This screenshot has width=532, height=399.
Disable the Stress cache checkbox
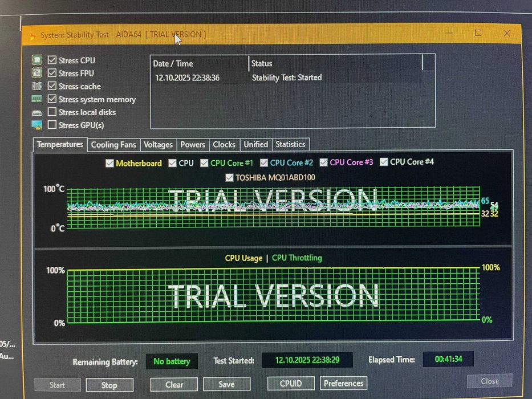click(x=52, y=86)
